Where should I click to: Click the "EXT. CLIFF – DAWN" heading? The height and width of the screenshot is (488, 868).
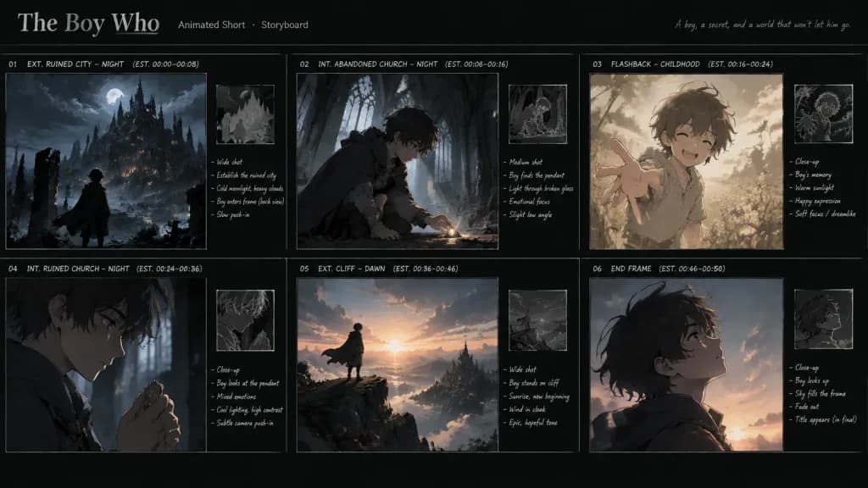352,269
